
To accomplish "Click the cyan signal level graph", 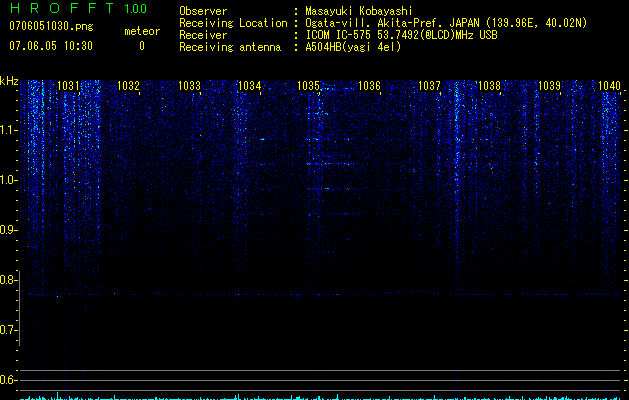I will point(321,397).
